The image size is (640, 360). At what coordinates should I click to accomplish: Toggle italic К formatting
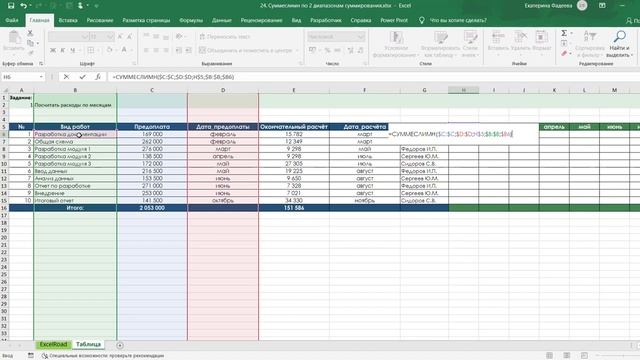pyautogui.click(x=62, y=50)
